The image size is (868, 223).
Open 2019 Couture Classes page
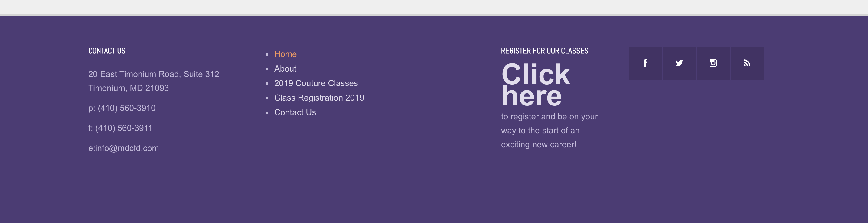(x=316, y=83)
